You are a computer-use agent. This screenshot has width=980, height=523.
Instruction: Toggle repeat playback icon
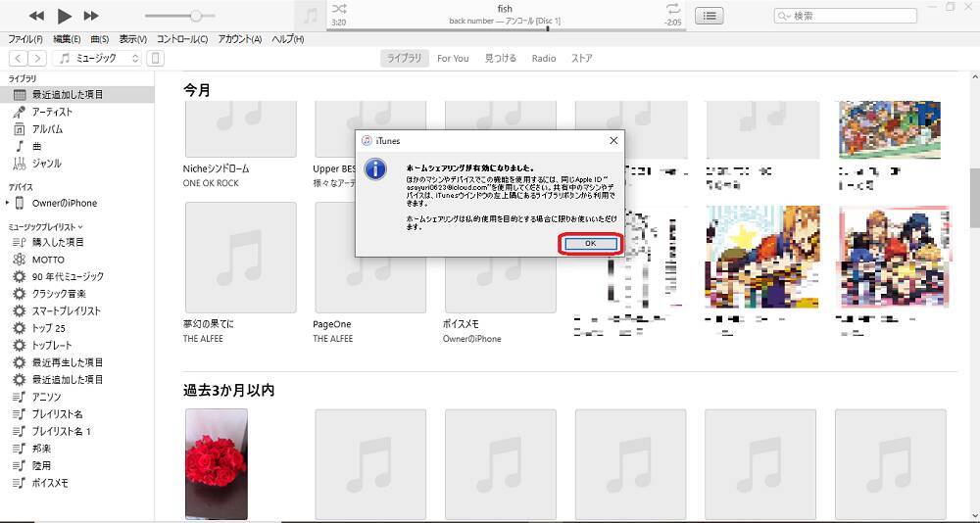(x=673, y=9)
